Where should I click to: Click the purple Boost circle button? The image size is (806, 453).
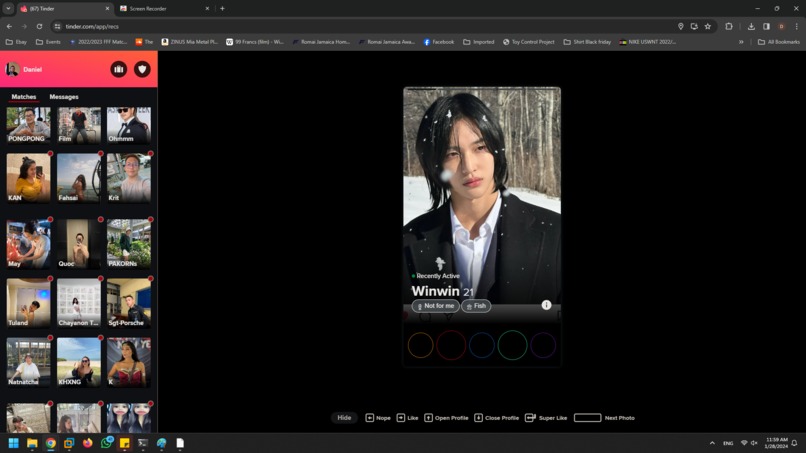(x=543, y=345)
